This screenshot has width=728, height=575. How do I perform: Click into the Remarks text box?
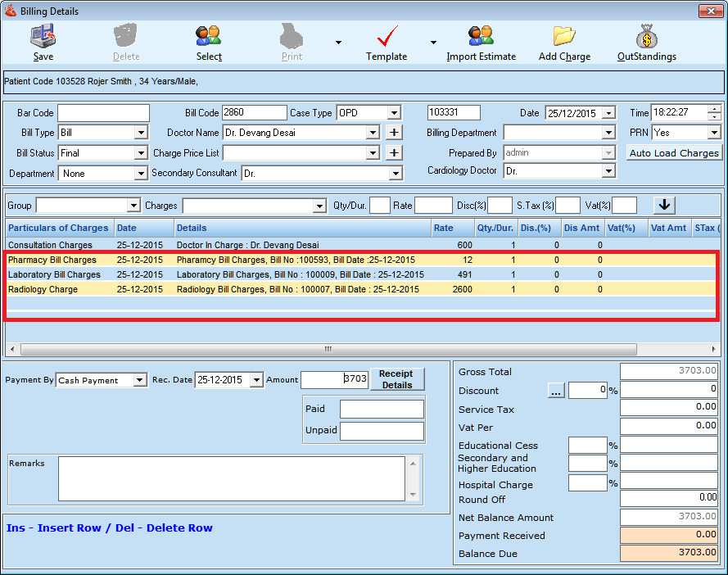point(231,478)
